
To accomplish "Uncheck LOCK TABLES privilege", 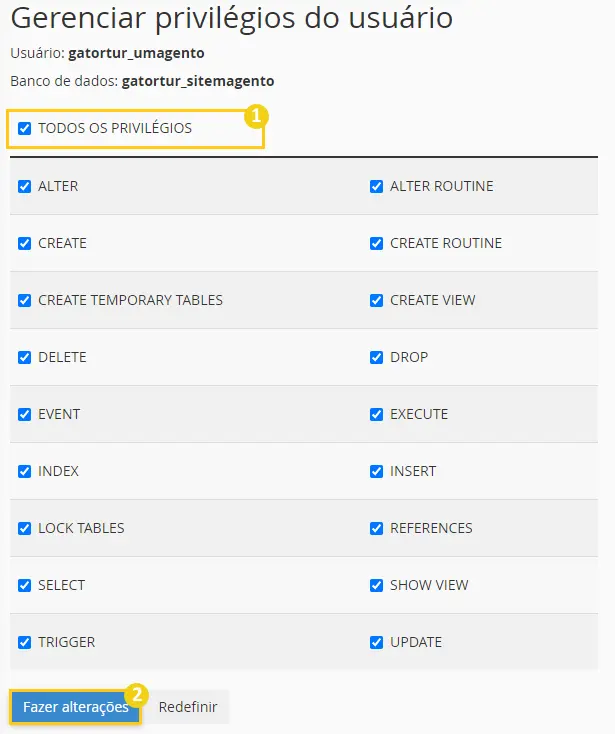I will (24, 528).
